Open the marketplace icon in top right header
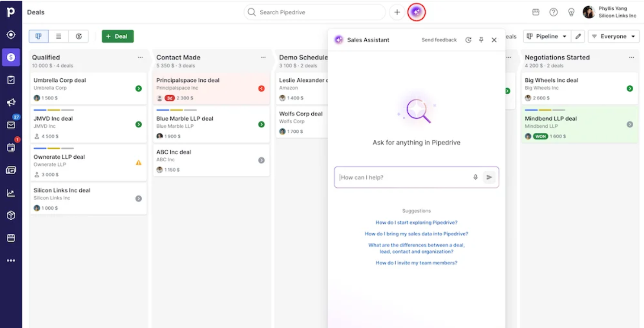Screen dimensions: 644x328 click(x=536, y=12)
